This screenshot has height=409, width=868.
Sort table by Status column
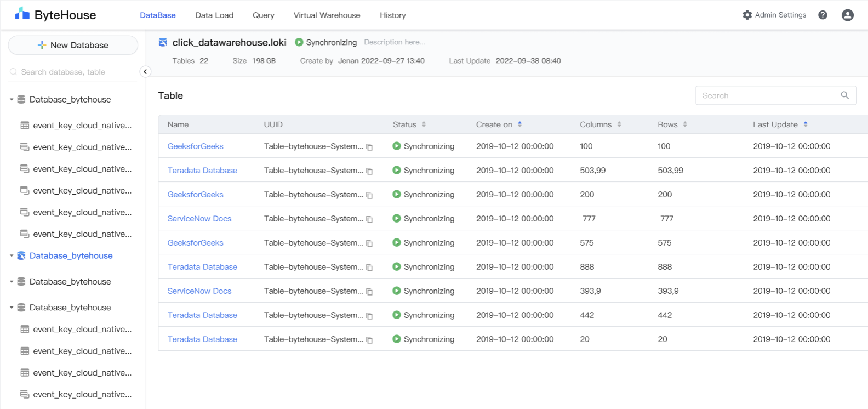pyautogui.click(x=424, y=124)
